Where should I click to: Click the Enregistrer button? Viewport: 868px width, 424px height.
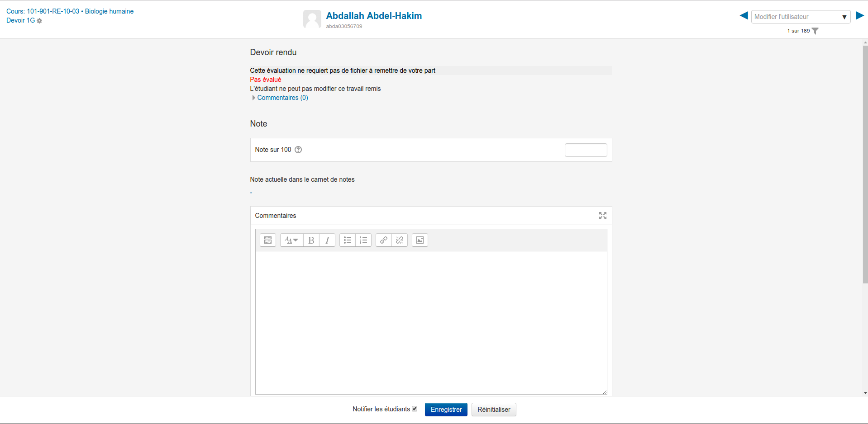pyautogui.click(x=446, y=410)
